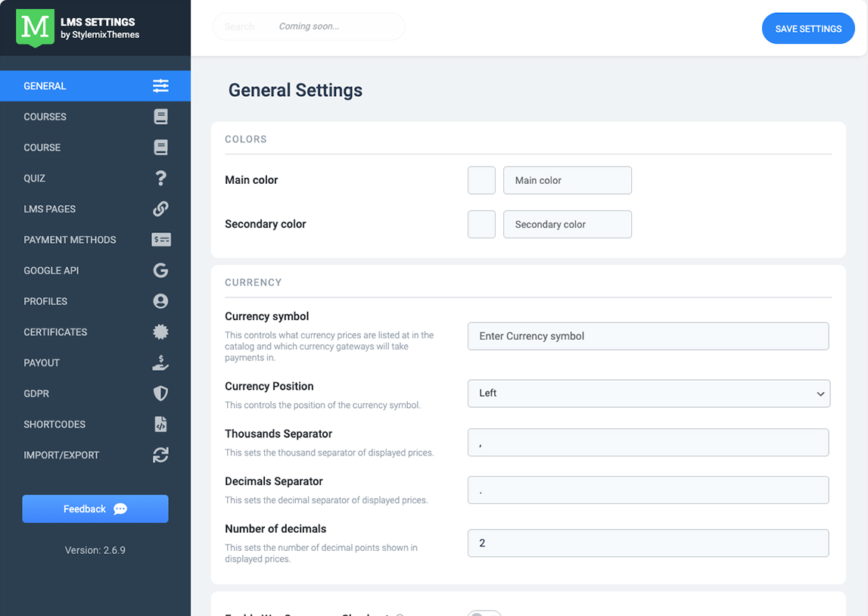
Task: Open the Main color swatch picker
Action: tap(481, 181)
